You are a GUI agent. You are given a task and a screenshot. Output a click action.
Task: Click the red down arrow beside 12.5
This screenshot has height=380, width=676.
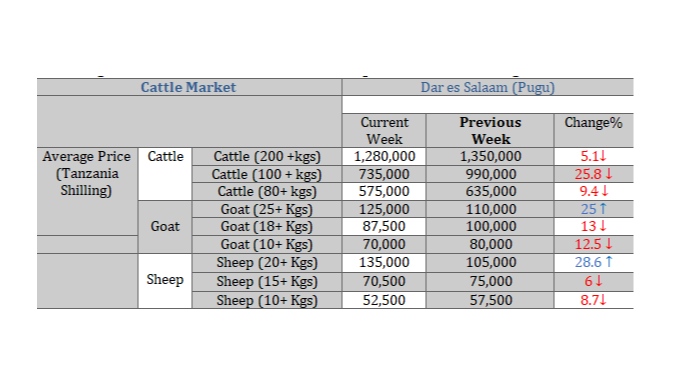click(x=608, y=244)
